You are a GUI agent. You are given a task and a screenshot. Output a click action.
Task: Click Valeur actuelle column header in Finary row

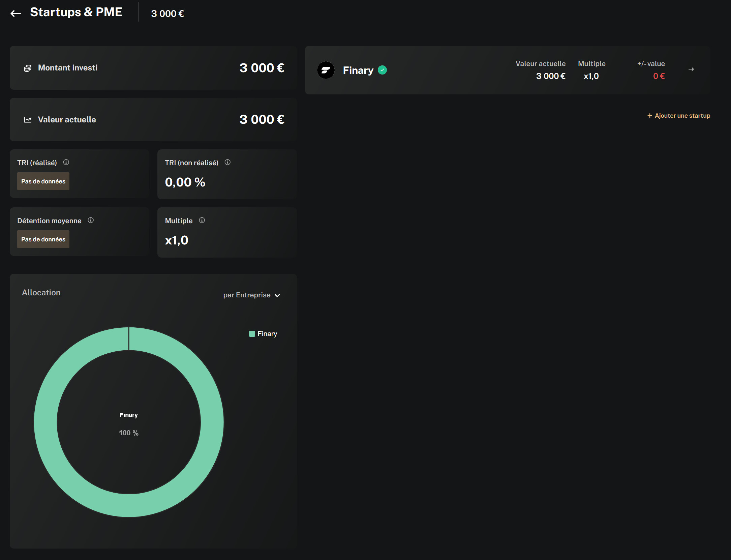540,64
